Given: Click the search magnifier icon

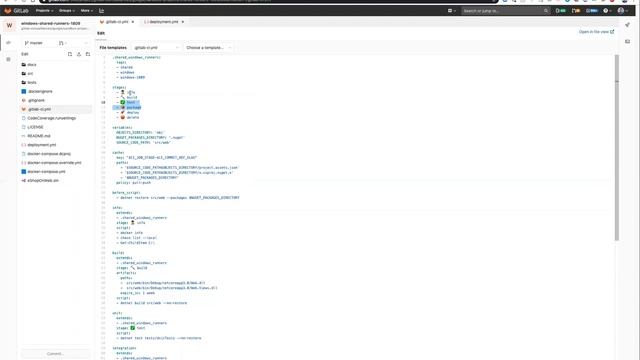Looking at the screenshot, I should pos(546,11).
